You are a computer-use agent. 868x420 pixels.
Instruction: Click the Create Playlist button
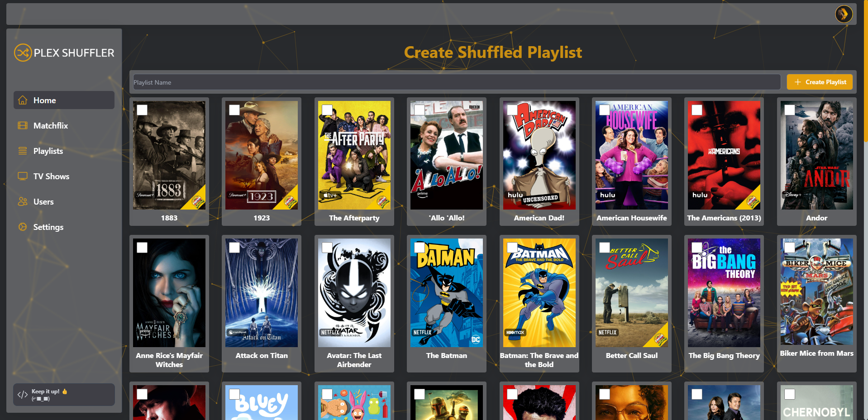820,82
